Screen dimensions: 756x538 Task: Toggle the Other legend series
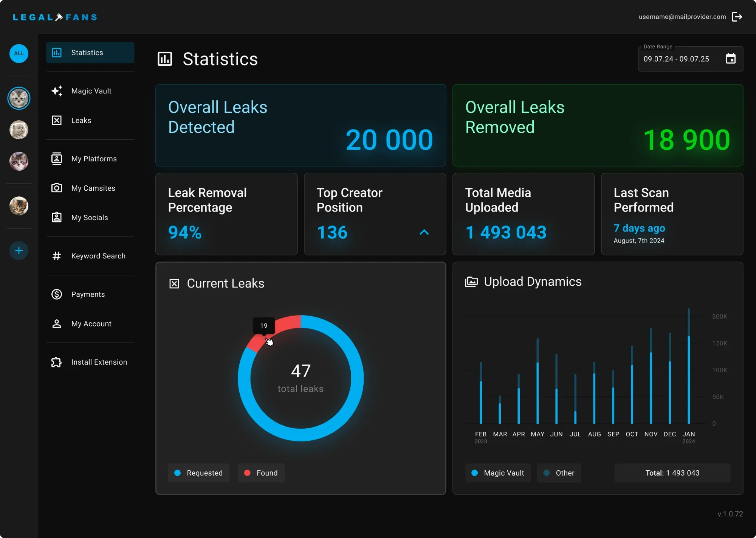click(559, 473)
